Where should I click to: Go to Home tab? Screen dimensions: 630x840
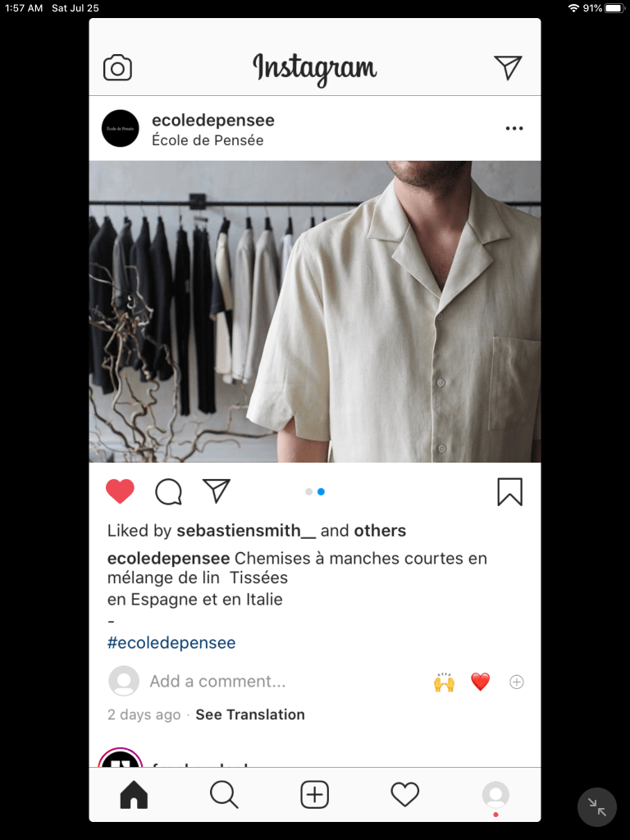134,794
